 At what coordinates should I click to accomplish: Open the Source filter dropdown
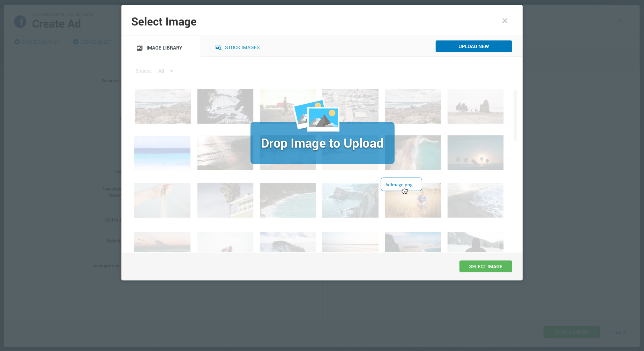pyautogui.click(x=166, y=71)
